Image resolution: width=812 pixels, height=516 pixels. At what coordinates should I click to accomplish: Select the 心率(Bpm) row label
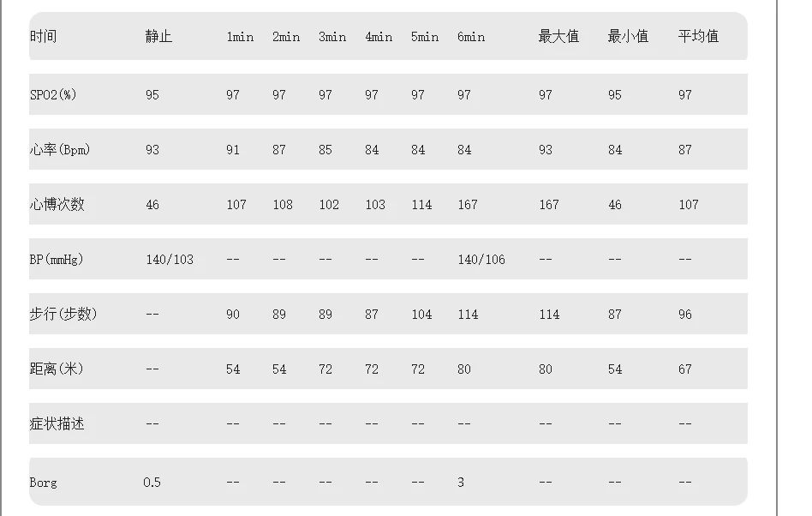59,149
